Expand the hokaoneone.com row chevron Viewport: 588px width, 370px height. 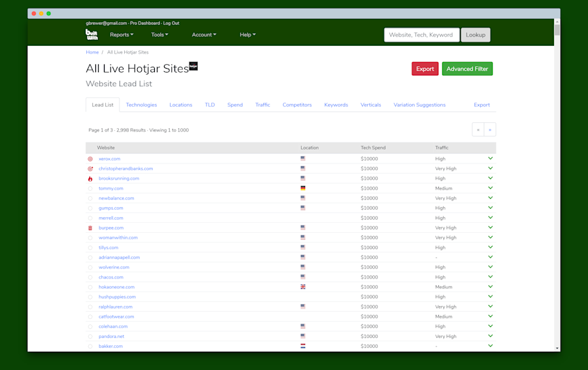pyautogui.click(x=490, y=287)
